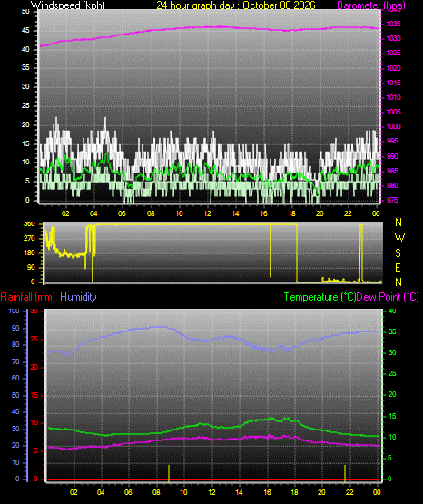Click red rainfall axis value 25
The width and height of the screenshot is (423, 504).
click(34, 339)
